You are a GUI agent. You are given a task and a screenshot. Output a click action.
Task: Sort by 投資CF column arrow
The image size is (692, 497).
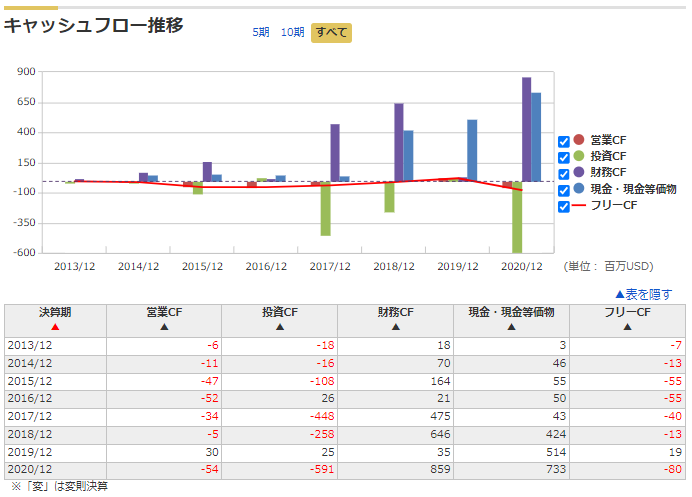280,327
